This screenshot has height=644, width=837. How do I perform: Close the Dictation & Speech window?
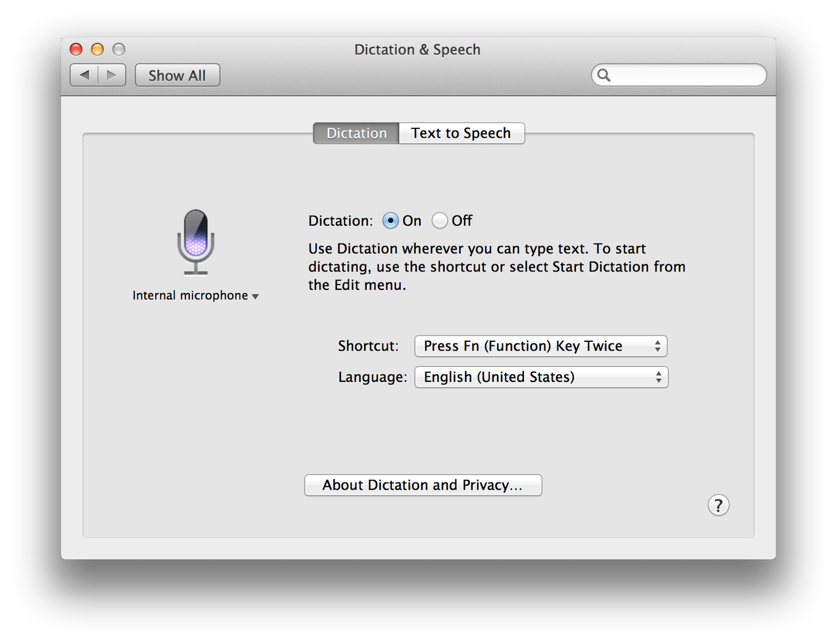coord(76,49)
